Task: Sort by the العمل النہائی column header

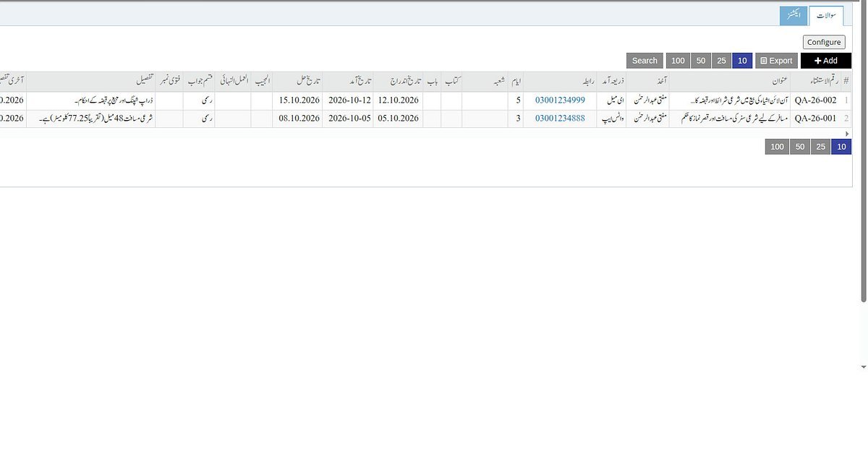Action: coord(233,81)
